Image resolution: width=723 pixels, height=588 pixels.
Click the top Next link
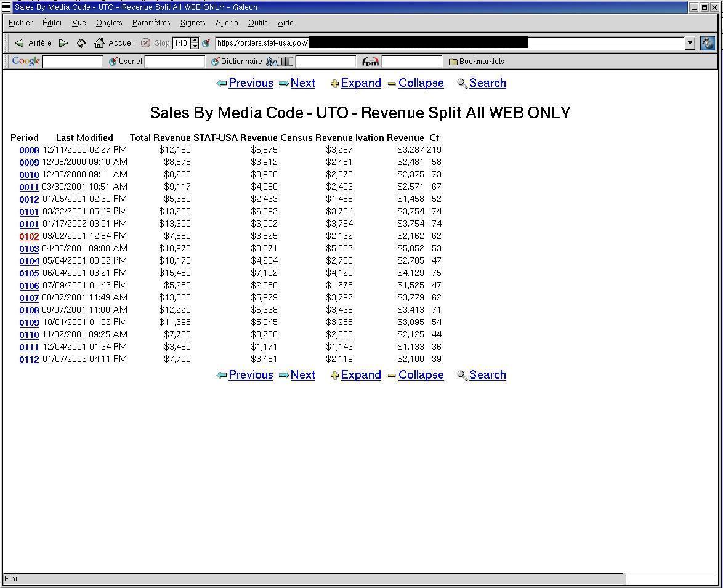(302, 83)
